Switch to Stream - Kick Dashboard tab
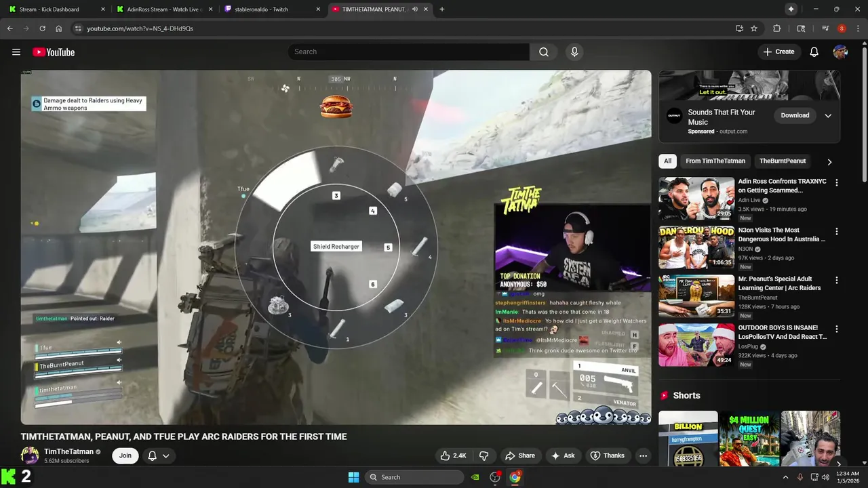 tap(56, 9)
